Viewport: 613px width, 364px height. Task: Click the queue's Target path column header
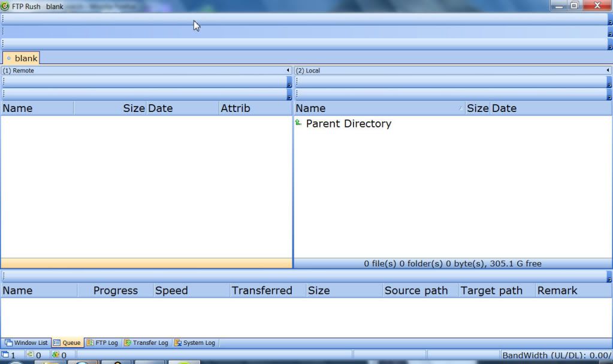pyautogui.click(x=497, y=290)
